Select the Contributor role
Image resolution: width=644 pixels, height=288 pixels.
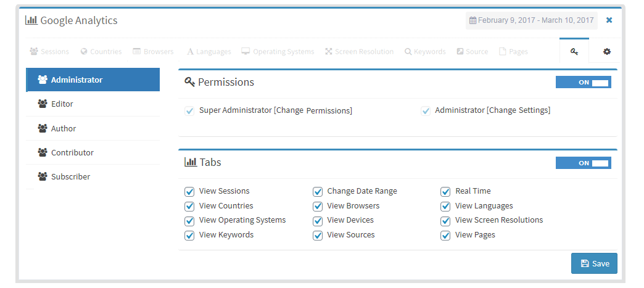[93, 152]
